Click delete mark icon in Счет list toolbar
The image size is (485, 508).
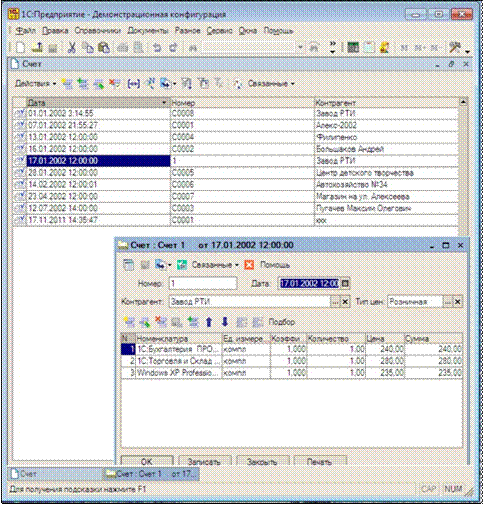pos(114,84)
